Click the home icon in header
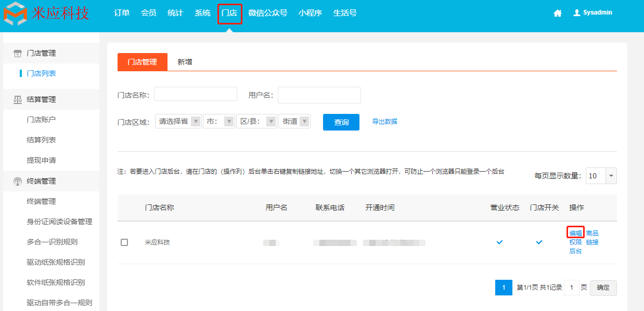644x311 pixels. point(558,14)
